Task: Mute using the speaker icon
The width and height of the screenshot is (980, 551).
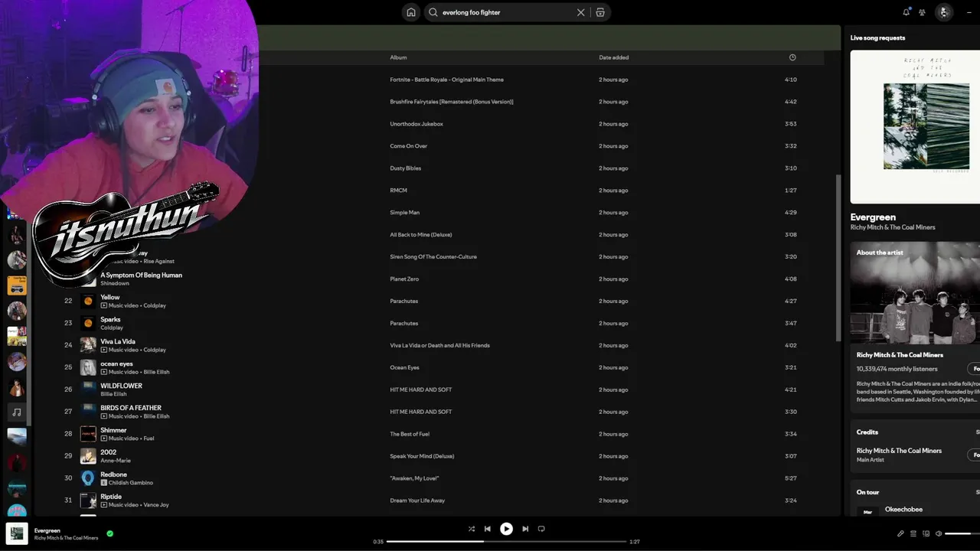Action: click(939, 533)
